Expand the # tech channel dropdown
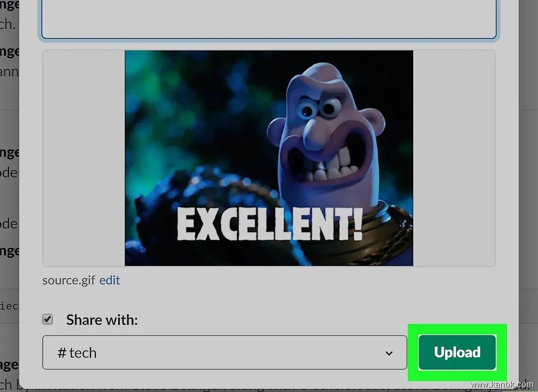 (224, 353)
